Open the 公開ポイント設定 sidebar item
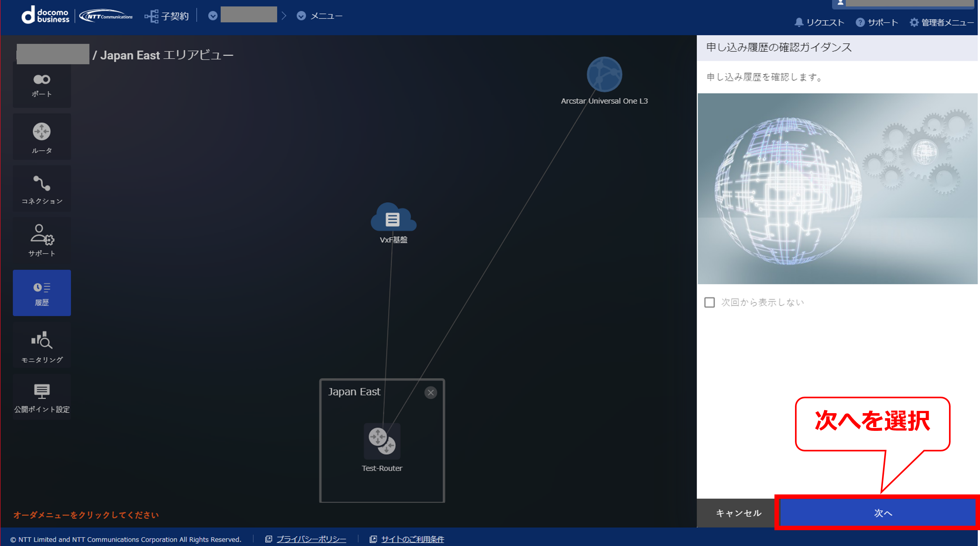The height and width of the screenshot is (546, 980). pyautogui.click(x=42, y=397)
